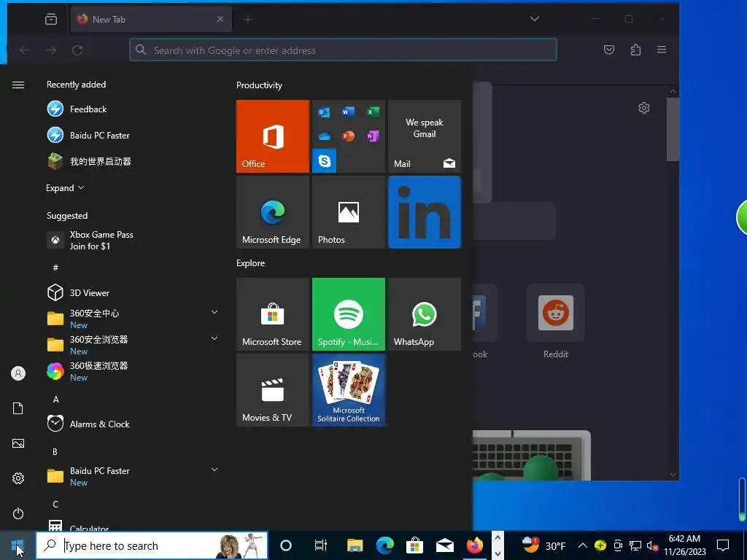747x560 pixels.
Task: Open the LinkedIn tile
Action: coord(425,212)
